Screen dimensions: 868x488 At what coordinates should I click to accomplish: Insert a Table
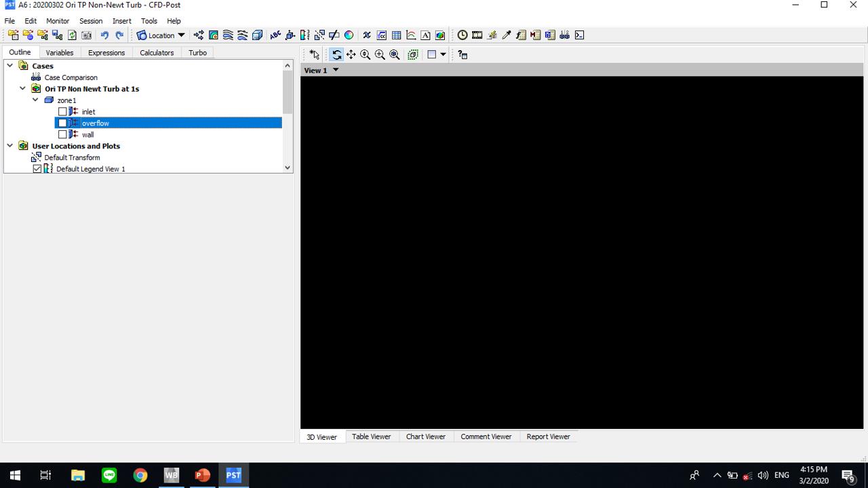[397, 35]
